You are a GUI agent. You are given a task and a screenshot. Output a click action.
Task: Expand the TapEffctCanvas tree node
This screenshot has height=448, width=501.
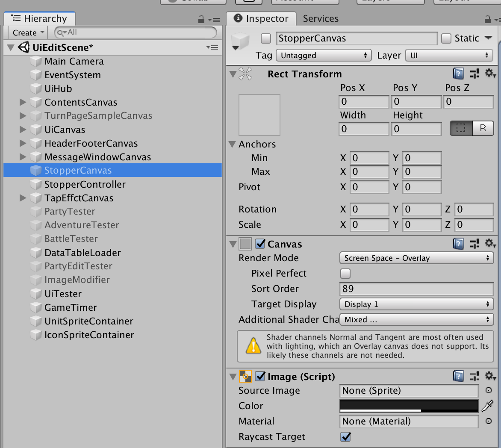[x=22, y=198]
